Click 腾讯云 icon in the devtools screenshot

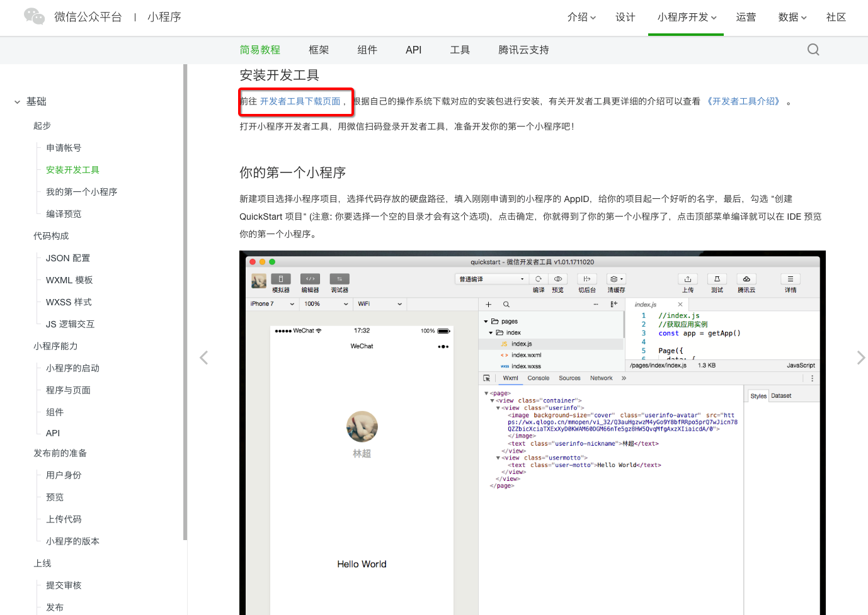746,279
